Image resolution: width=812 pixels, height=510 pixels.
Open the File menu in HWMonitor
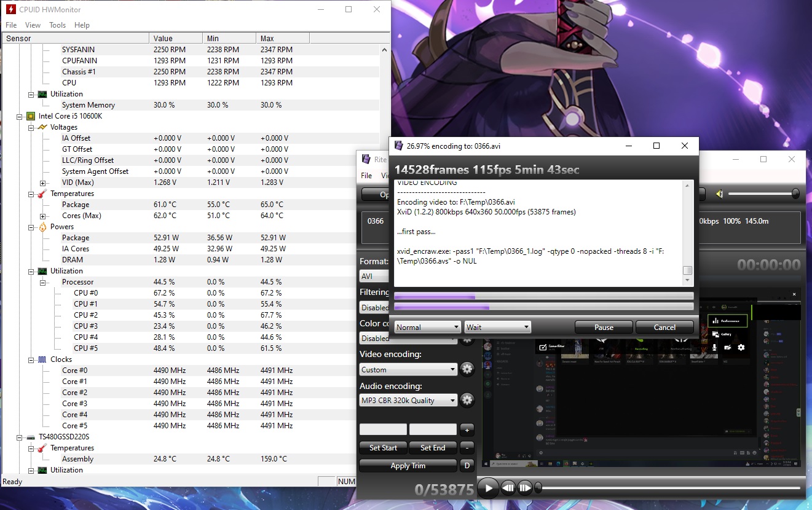point(11,25)
